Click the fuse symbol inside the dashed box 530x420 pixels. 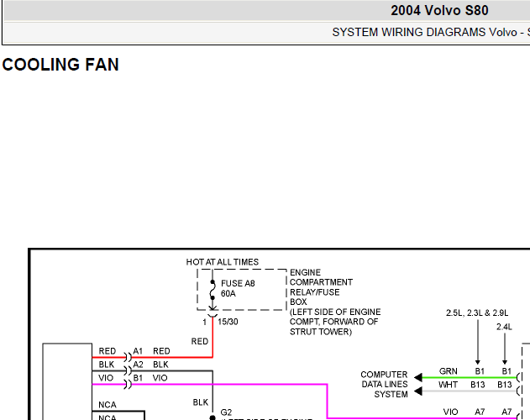pyautogui.click(x=213, y=290)
